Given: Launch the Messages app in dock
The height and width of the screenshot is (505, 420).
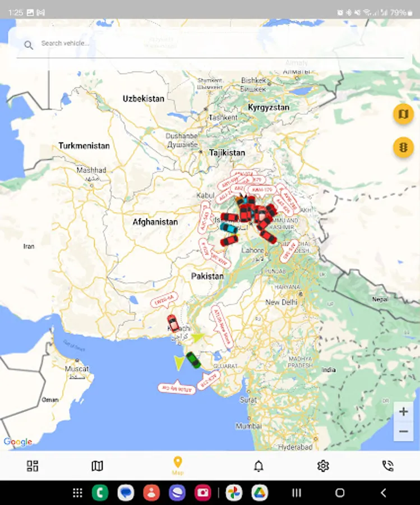Looking at the screenshot, I should (126, 493).
